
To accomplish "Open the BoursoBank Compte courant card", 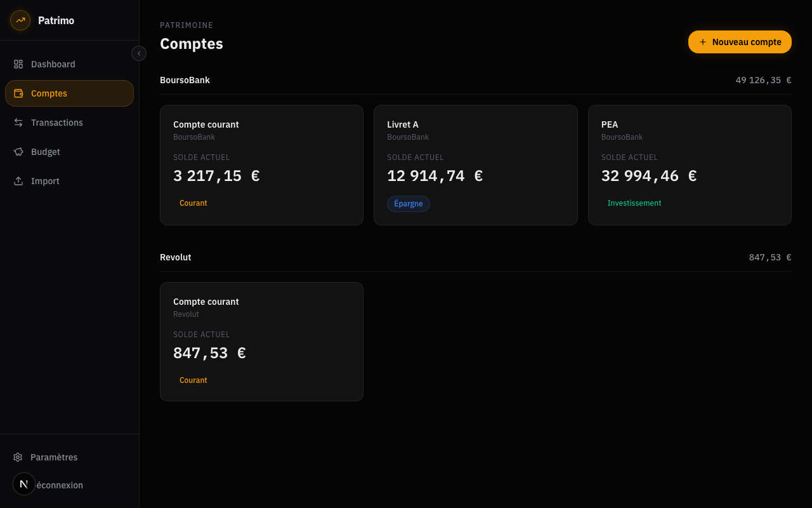I will 261,165.
